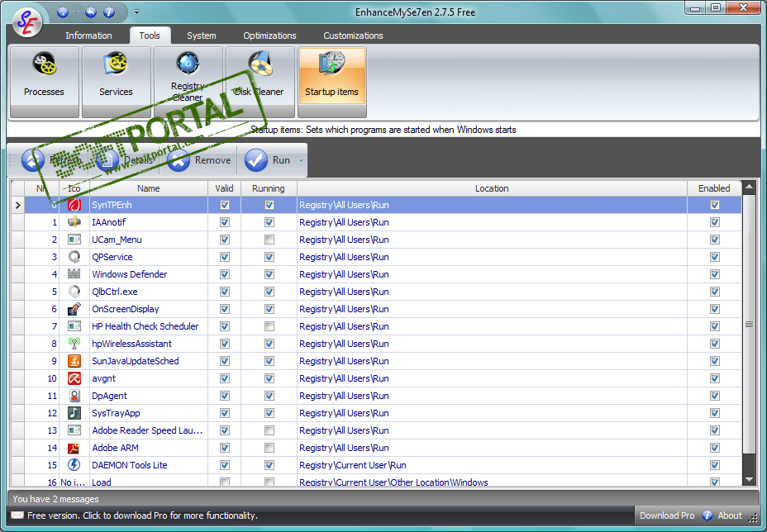Screen dimensions: 767x532
Task: Click the IAAnotif row icon
Action: pos(74,222)
